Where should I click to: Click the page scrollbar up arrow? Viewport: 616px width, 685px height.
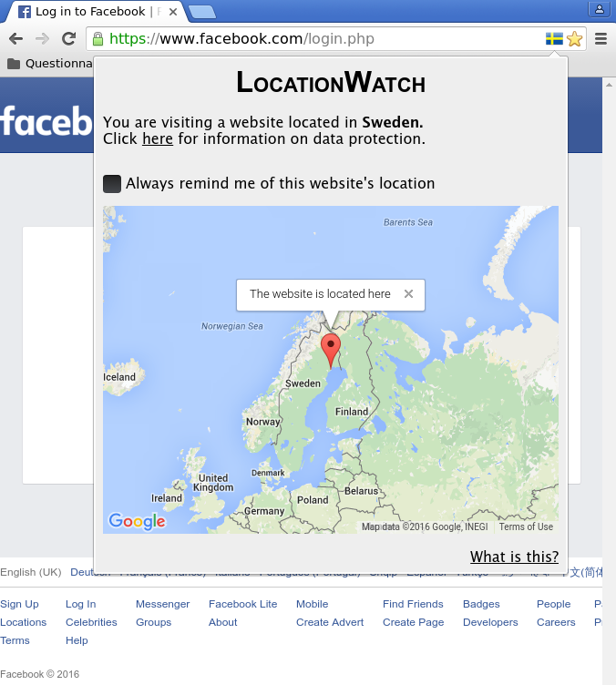609,85
